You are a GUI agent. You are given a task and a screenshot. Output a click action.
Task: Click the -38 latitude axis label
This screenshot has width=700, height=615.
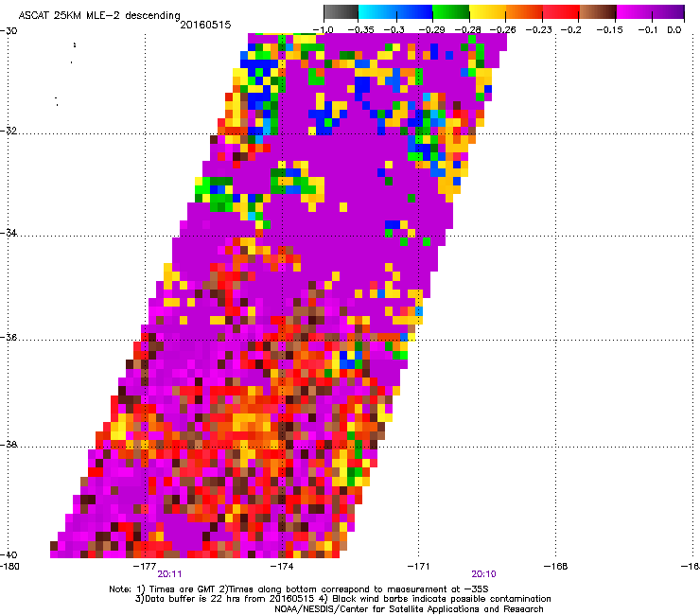tap(9, 445)
